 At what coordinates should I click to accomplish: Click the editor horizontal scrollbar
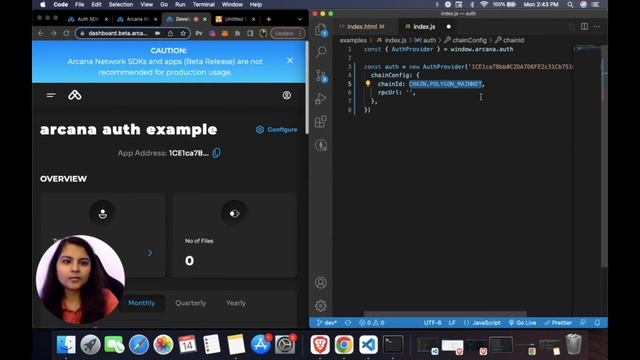tap(445, 313)
